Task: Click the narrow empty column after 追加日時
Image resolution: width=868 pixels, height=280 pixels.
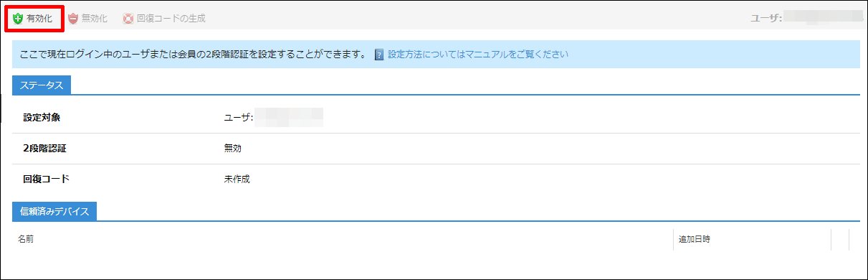Action: coord(840,239)
